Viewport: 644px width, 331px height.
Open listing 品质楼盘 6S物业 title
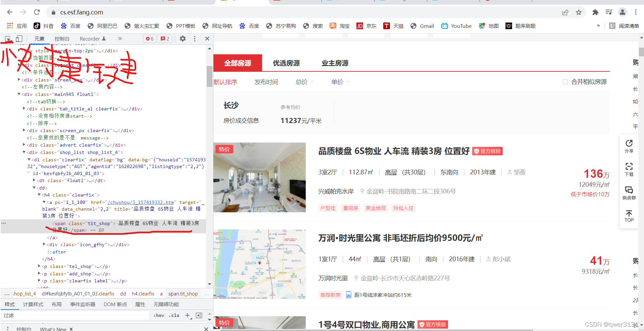point(394,151)
